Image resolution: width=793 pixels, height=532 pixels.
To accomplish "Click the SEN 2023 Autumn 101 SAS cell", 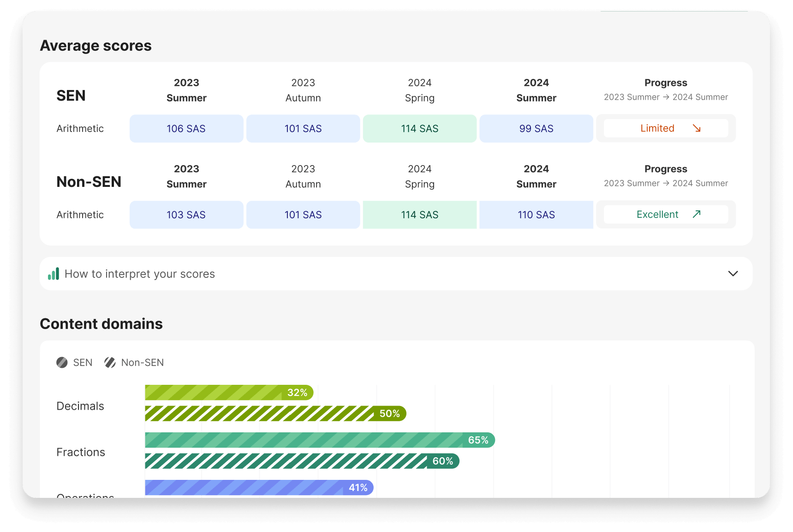I will click(x=303, y=129).
